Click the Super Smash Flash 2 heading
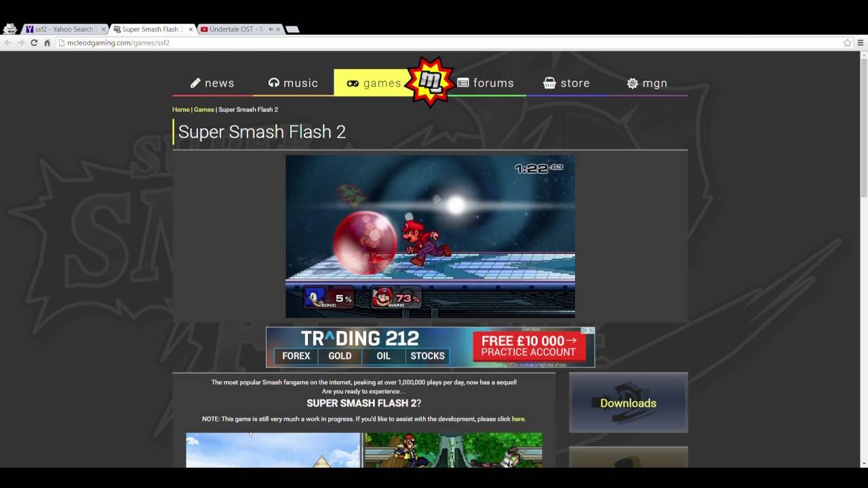Image resolution: width=868 pixels, height=488 pixels. 262,131
